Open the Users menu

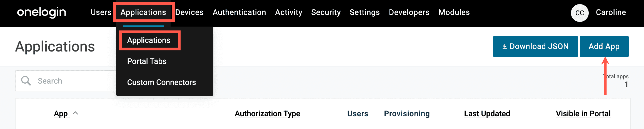click(101, 12)
